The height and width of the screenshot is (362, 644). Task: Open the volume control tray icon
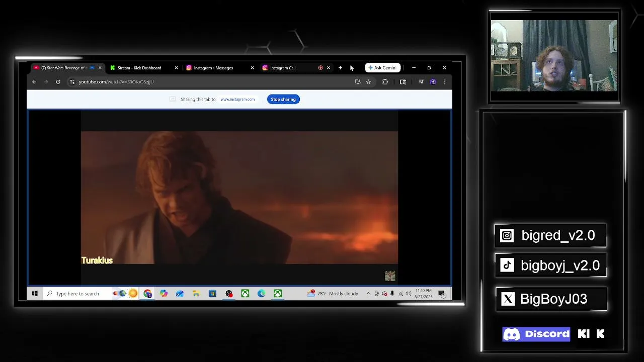(409, 294)
